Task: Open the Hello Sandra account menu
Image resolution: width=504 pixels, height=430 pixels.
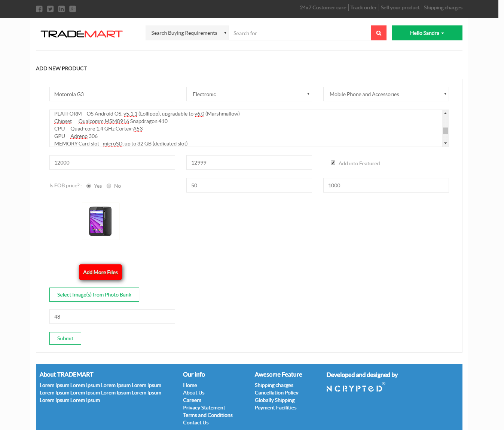Action: tap(427, 33)
